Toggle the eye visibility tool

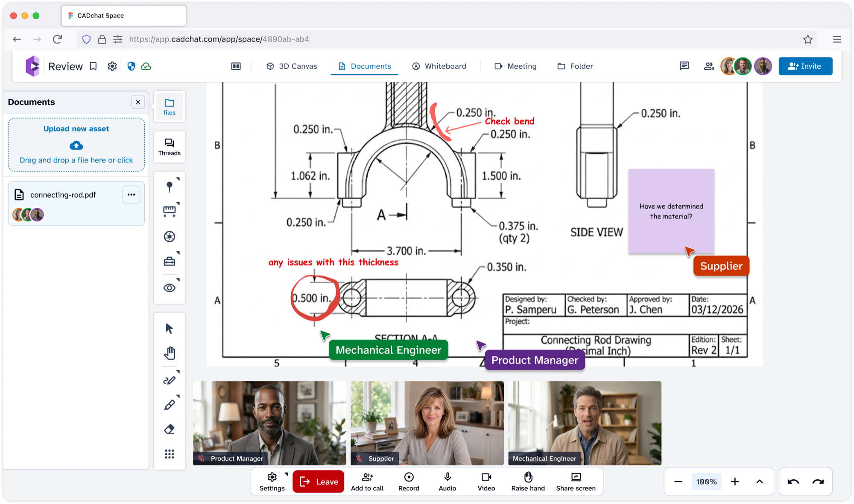click(170, 288)
